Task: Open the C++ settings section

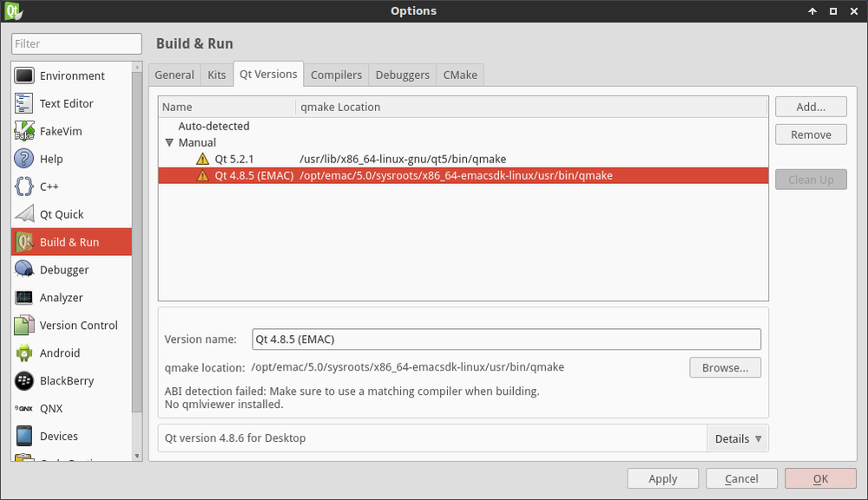Action: [50, 187]
